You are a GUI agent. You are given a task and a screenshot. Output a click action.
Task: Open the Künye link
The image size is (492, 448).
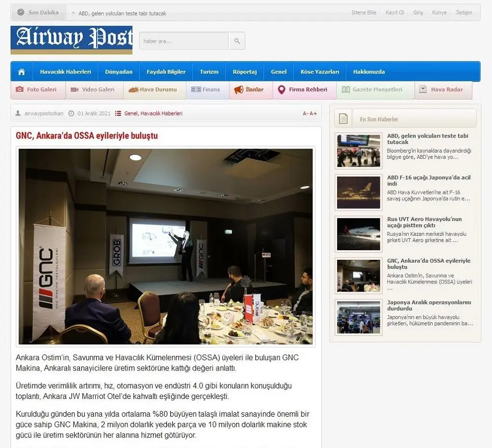(439, 13)
